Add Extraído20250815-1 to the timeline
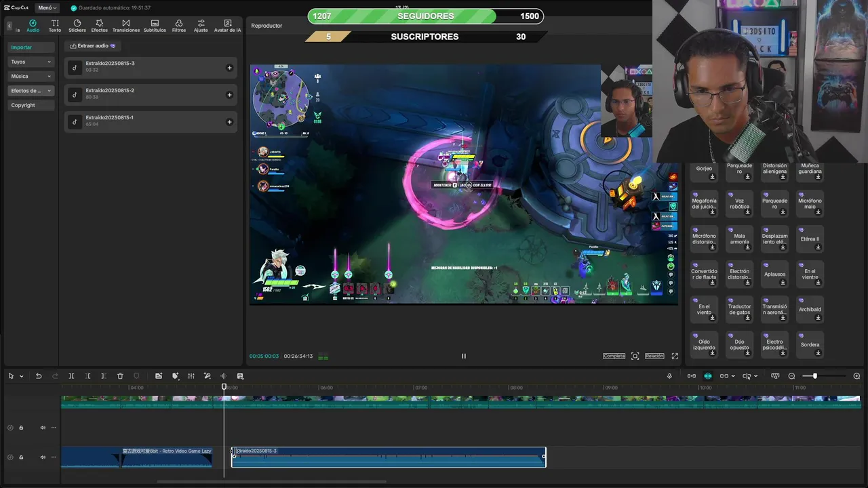 [229, 121]
